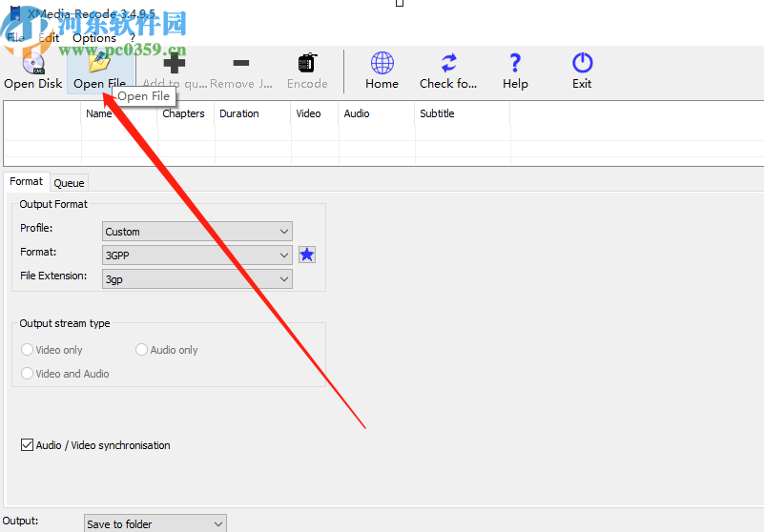
Task: Toggle Audio / Video synchronisation checkbox
Action: point(28,445)
